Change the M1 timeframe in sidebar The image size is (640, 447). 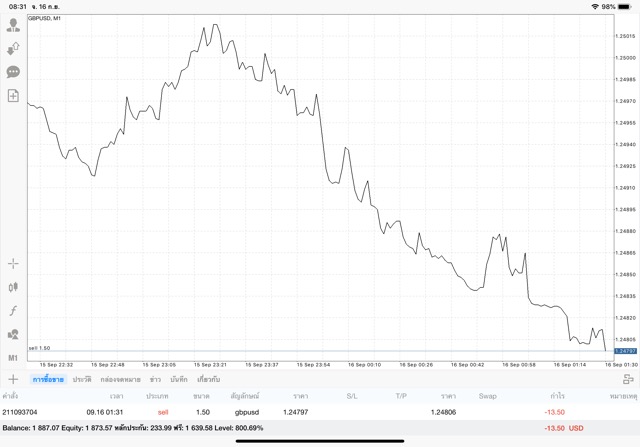pos(13,358)
